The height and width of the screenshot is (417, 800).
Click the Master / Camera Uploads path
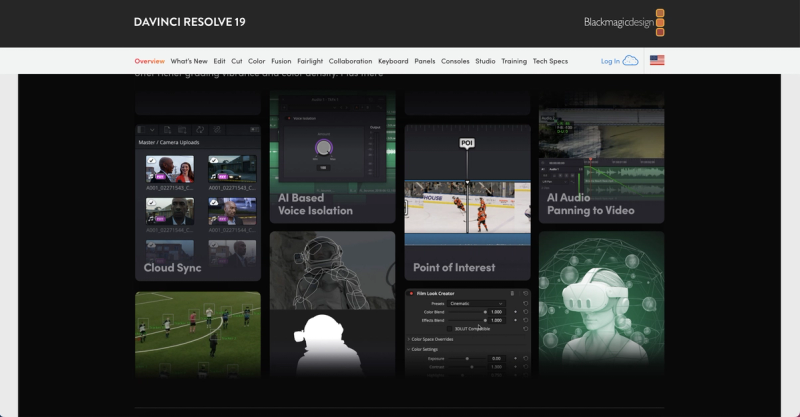coord(169,142)
